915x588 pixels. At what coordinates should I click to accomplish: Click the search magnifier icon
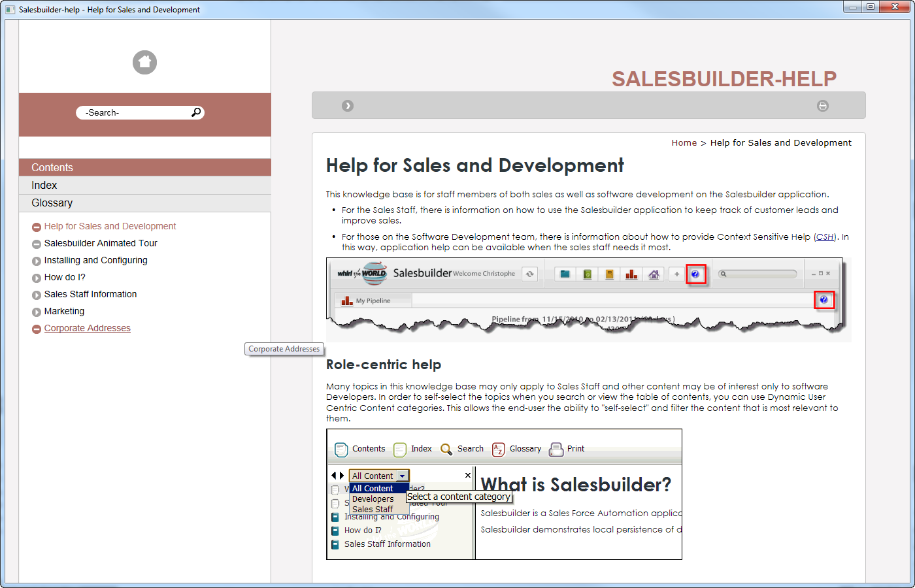click(x=195, y=112)
